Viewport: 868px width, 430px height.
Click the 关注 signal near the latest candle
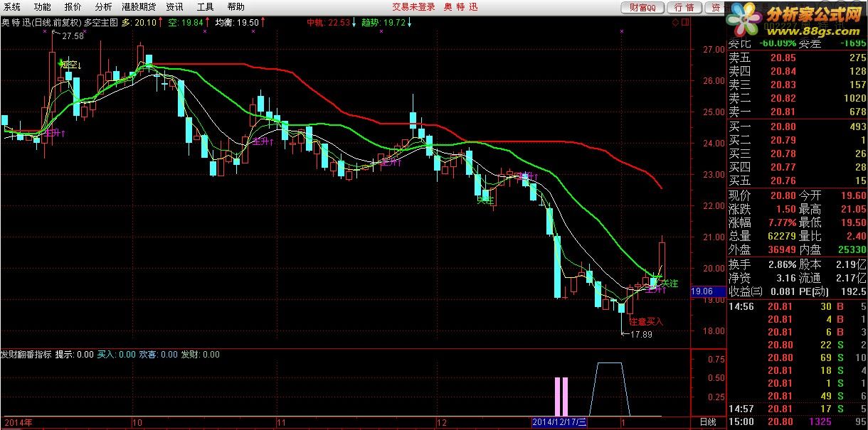point(669,284)
